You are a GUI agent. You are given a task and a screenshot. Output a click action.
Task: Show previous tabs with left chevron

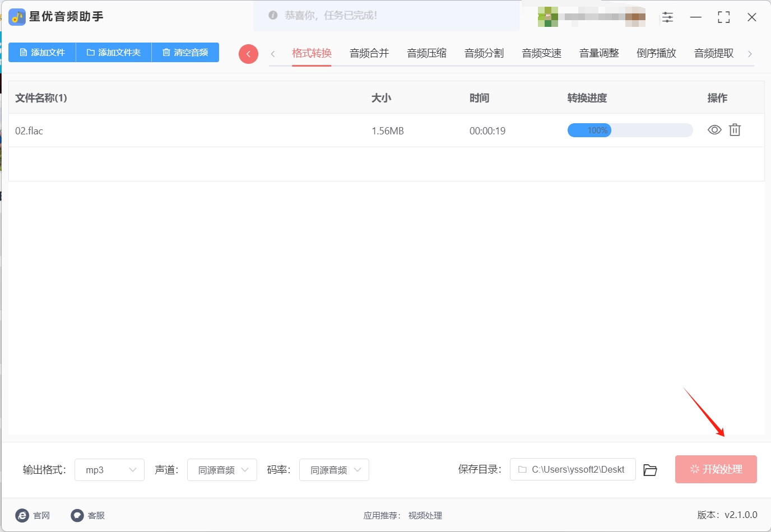pos(273,54)
